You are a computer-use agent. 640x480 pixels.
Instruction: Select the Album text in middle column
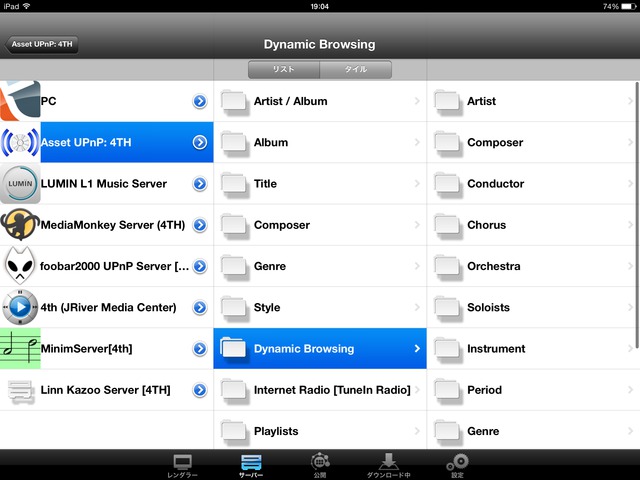(271, 142)
